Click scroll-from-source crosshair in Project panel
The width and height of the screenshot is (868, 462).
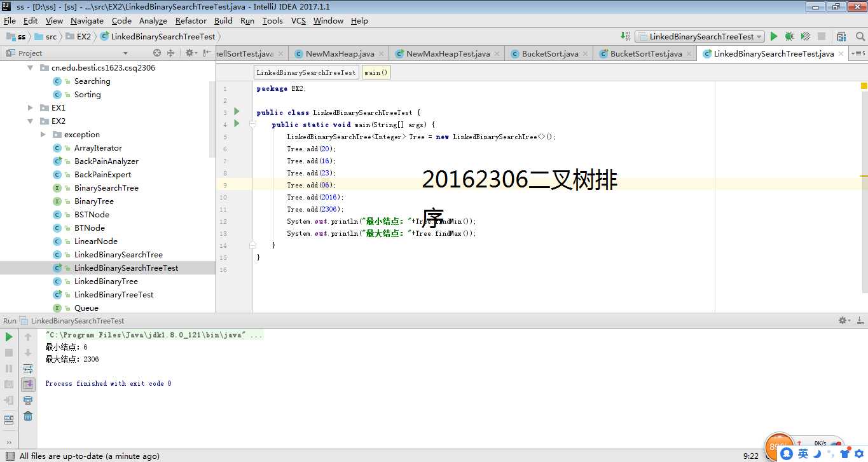coord(157,53)
